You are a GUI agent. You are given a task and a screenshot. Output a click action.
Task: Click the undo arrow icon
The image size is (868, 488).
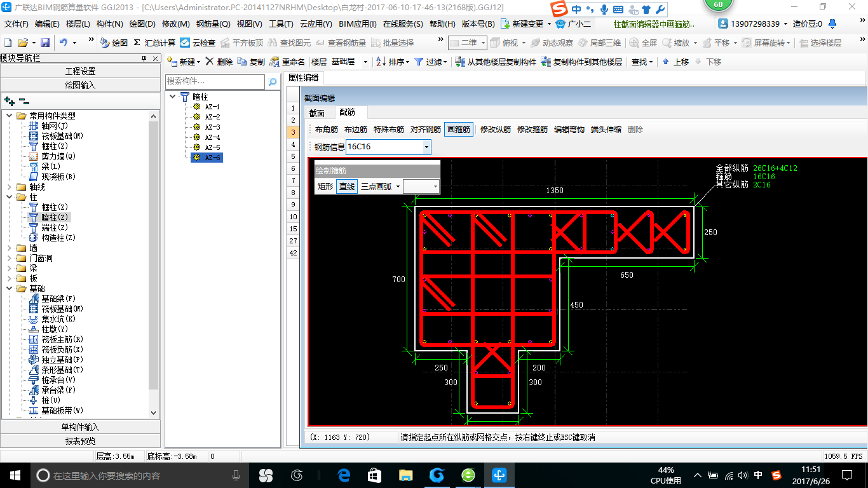pos(64,43)
